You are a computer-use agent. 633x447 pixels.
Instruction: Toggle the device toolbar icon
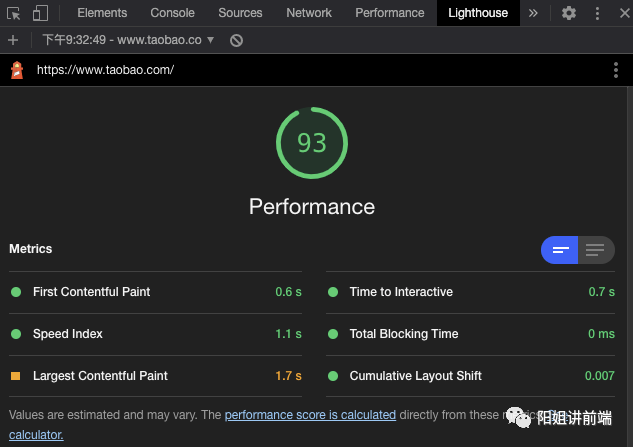coord(40,13)
